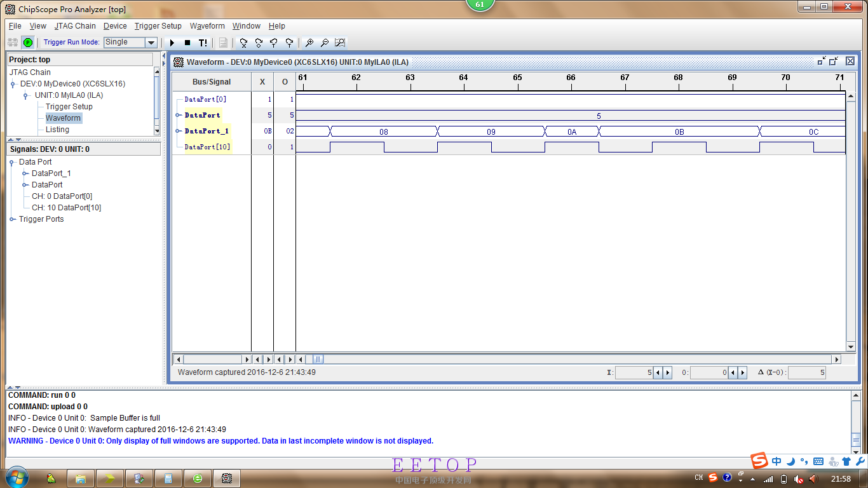Expand the DataPort_1 bus in signals panel
The image size is (868, 488).
point(25,173)
